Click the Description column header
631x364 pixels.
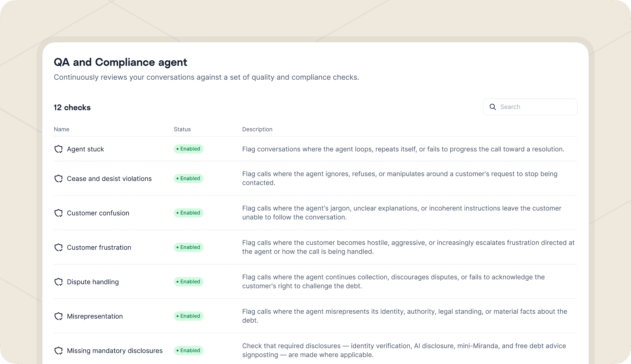pos(257,129)
